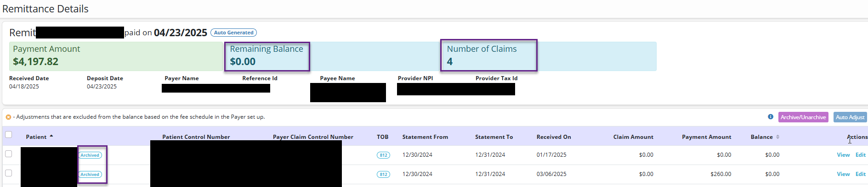The image size is (868, 187).
Task: Click the Balance column sort arrows
Action: click(777, 137)
